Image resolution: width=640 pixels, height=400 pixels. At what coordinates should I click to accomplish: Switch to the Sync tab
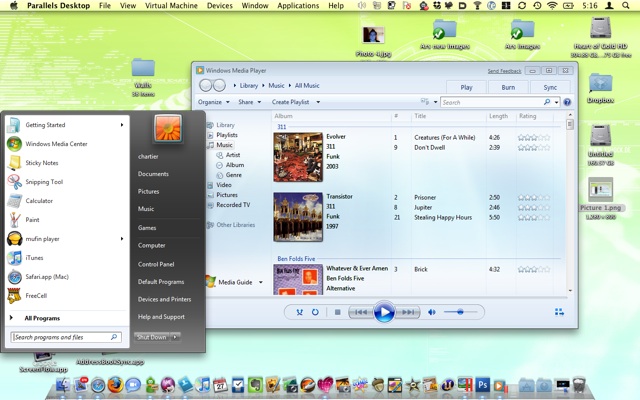(550, 87)
